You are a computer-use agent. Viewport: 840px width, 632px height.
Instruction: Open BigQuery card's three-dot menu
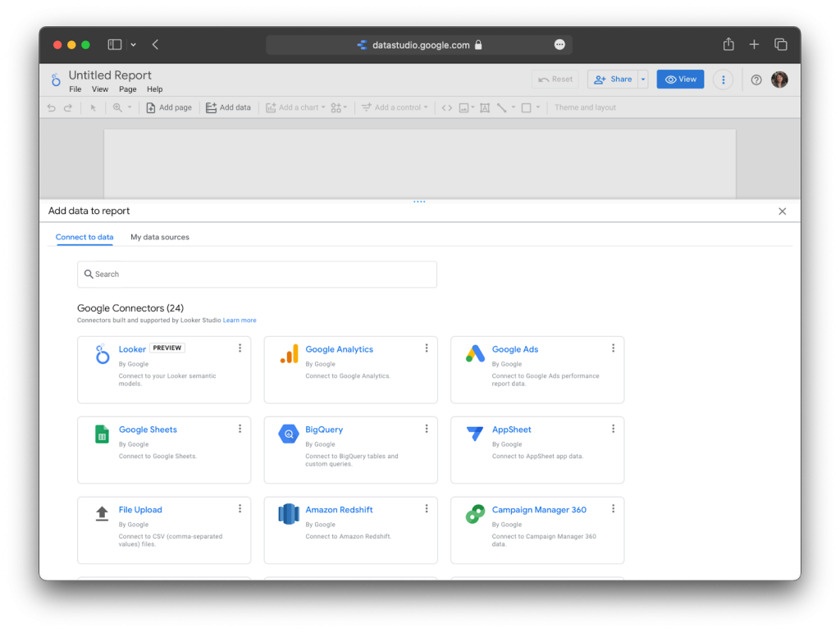[427, 429]
